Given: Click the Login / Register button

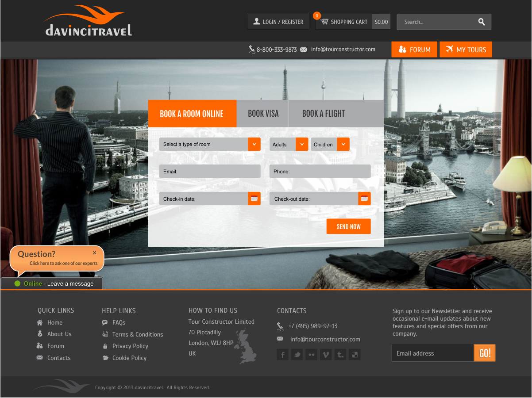Looking at the screenshot, I should (278, 22).
